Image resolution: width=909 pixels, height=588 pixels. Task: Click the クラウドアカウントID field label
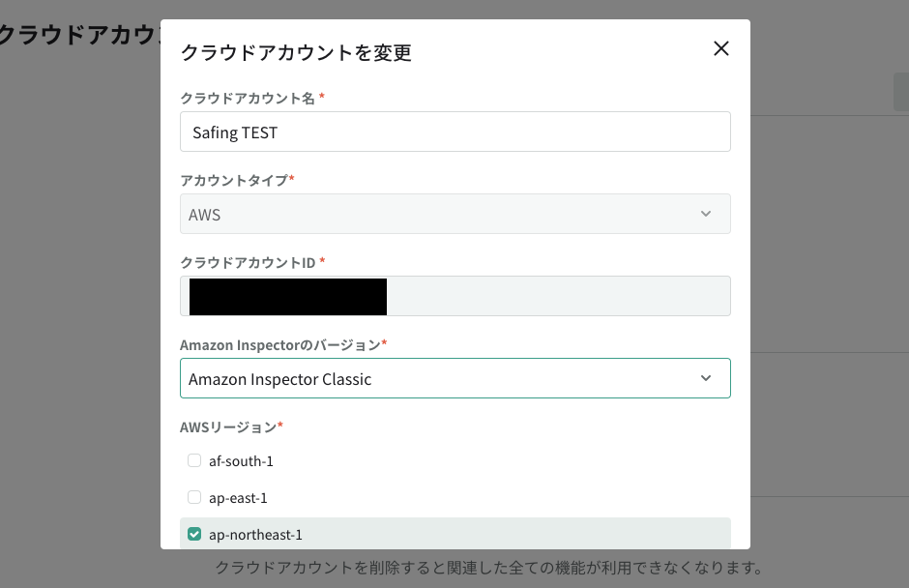click(x=249, y=263)
